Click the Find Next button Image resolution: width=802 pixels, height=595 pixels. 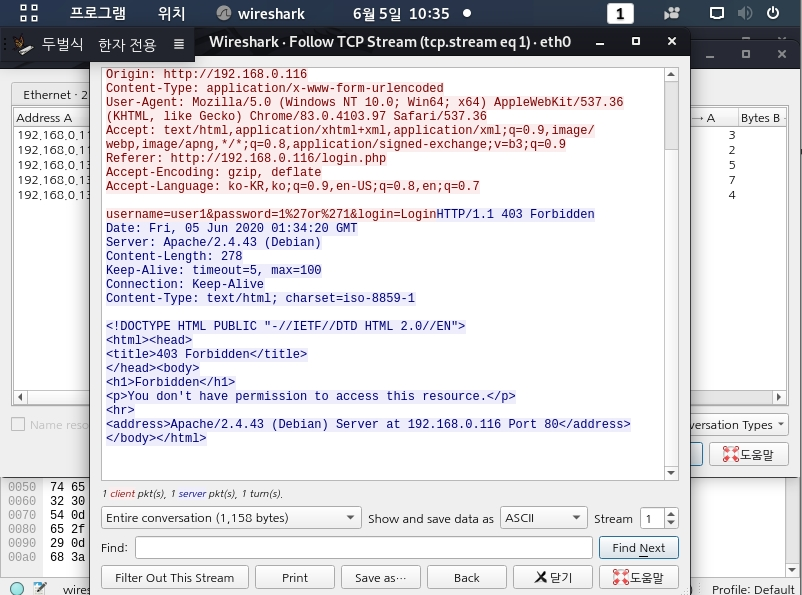pos(638,548)
